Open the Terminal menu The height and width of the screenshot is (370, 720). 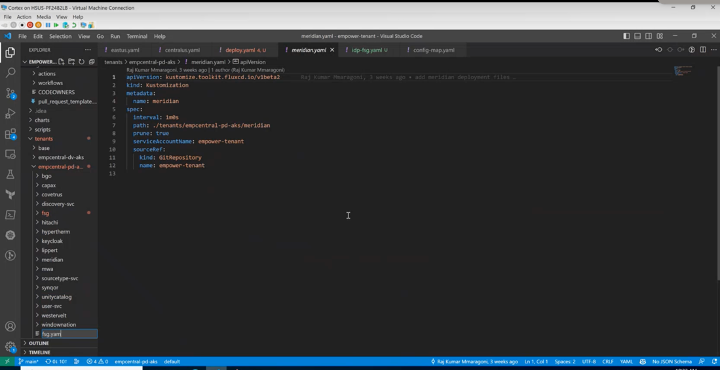pos(137,36)
